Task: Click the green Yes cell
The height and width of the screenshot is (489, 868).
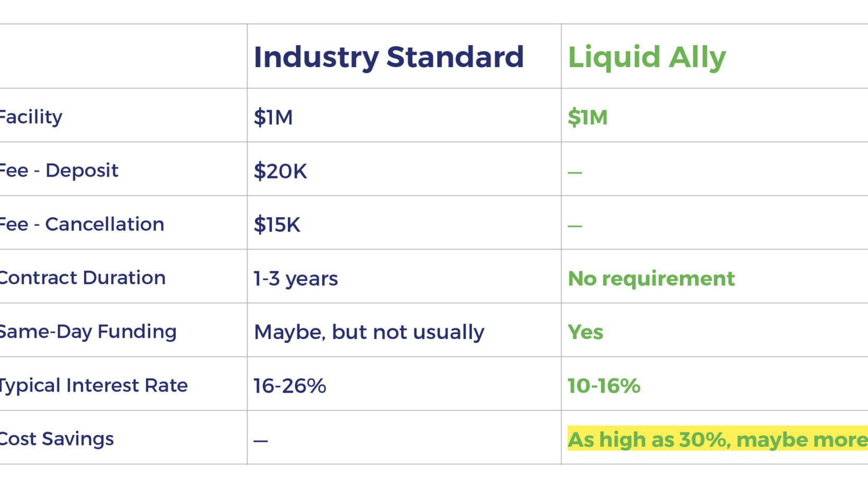Action: (585, 332)
